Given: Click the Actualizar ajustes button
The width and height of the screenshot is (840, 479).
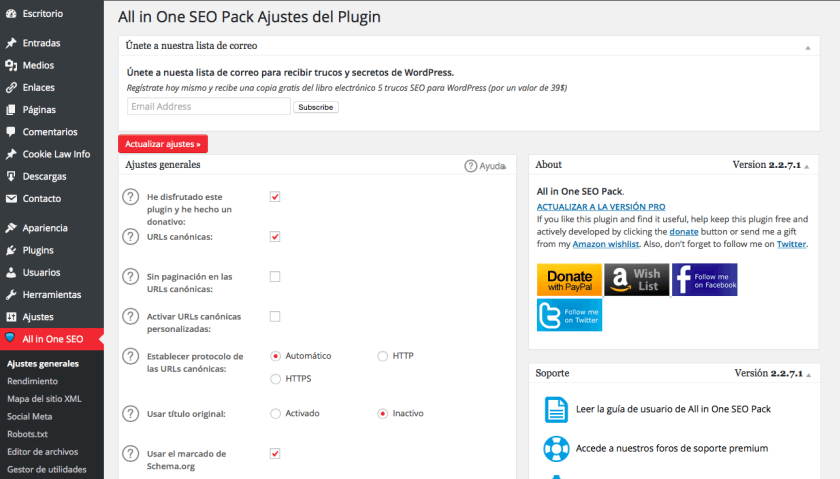Looking at the screenshot, I should (163, 144).
